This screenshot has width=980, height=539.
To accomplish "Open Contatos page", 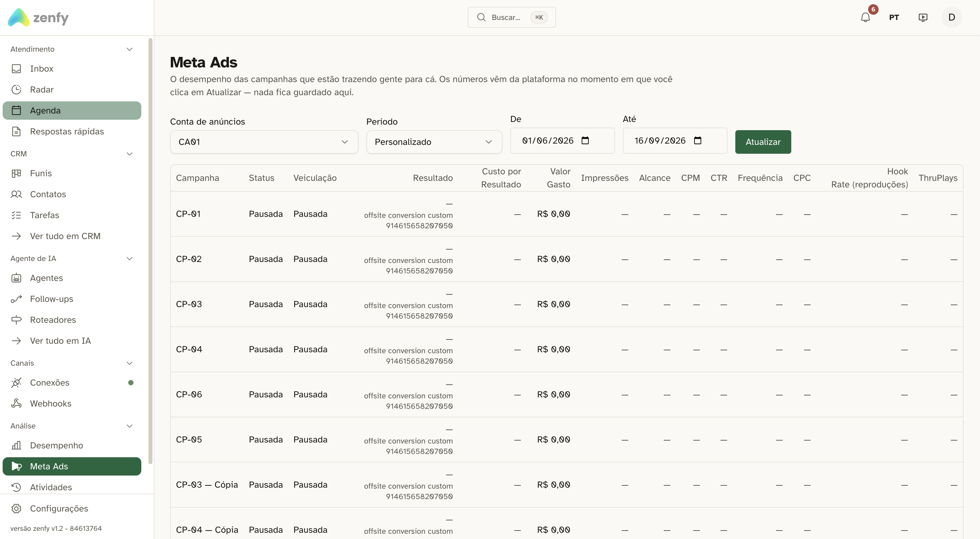I will (x=72, y=194).
